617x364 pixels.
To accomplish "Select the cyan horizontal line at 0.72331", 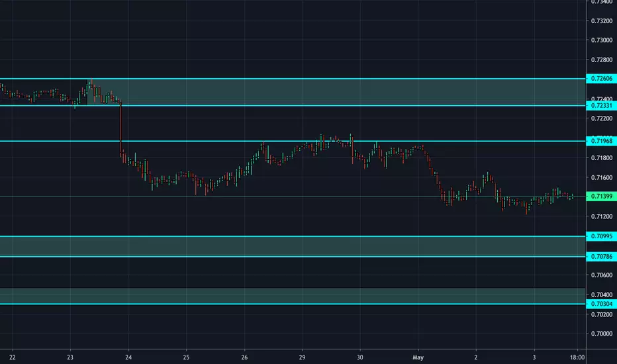I will click(293, 105).
